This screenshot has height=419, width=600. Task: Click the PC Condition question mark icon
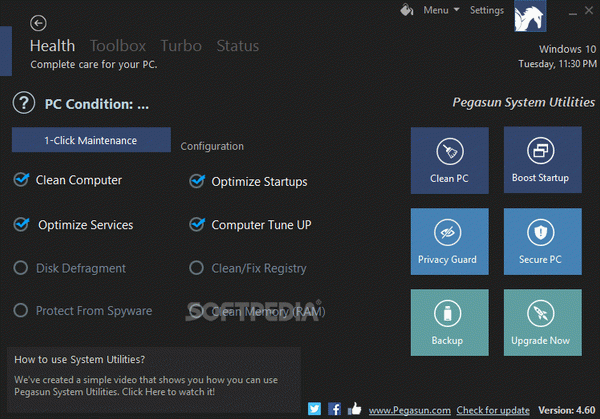coord(24,103)
